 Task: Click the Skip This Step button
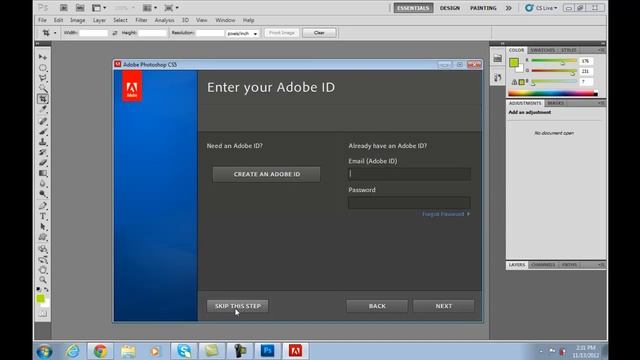238,306
